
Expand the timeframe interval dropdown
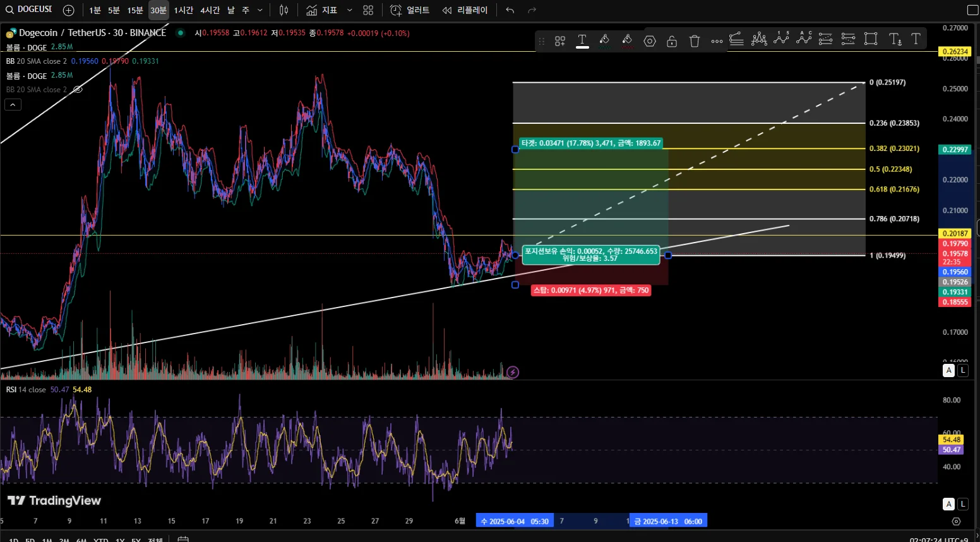point(260,10)
